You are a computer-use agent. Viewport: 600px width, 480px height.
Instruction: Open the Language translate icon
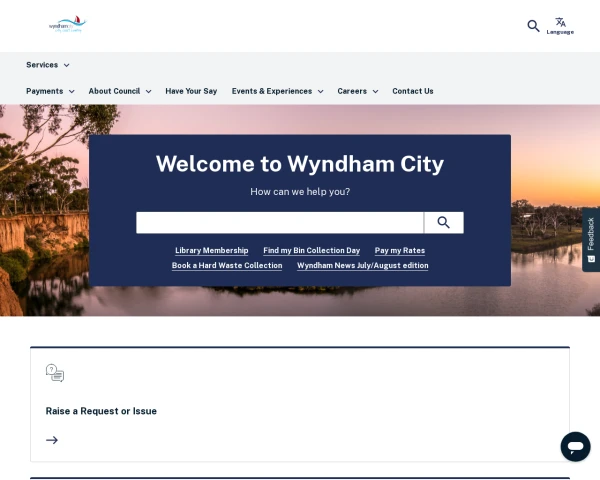pyautogui.click(x=560, y=26)
